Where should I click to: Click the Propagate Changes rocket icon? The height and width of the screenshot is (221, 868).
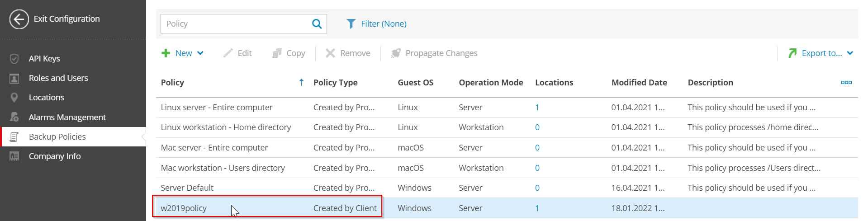tap(396, 53)
